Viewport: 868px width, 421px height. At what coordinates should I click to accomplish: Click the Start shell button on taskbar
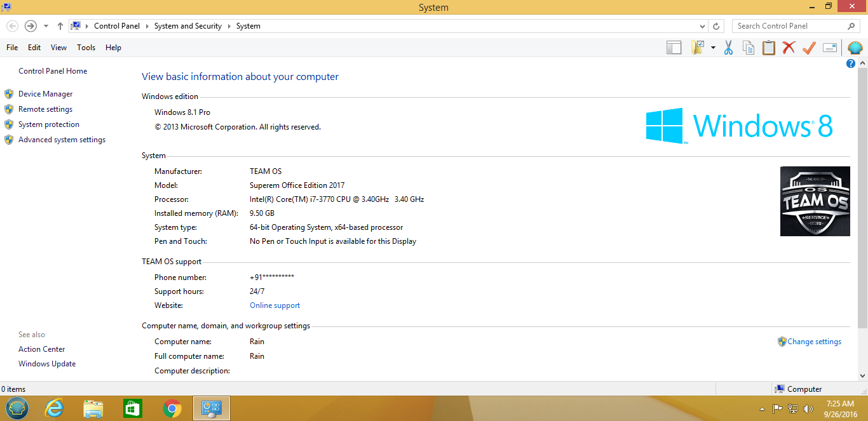tap(17, 408)
